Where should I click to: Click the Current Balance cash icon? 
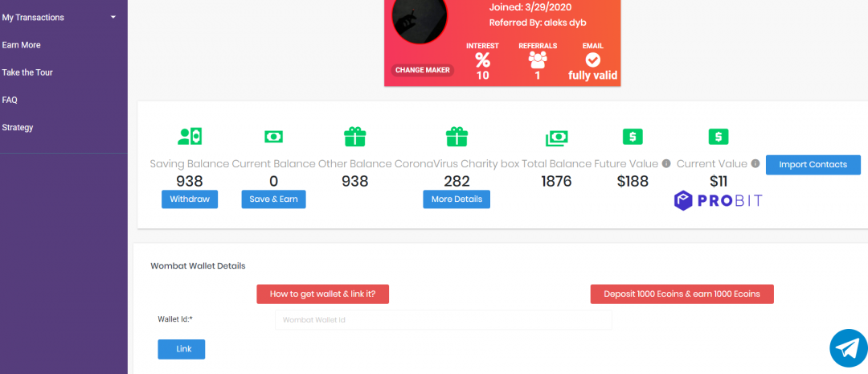[x=273, y=137]
